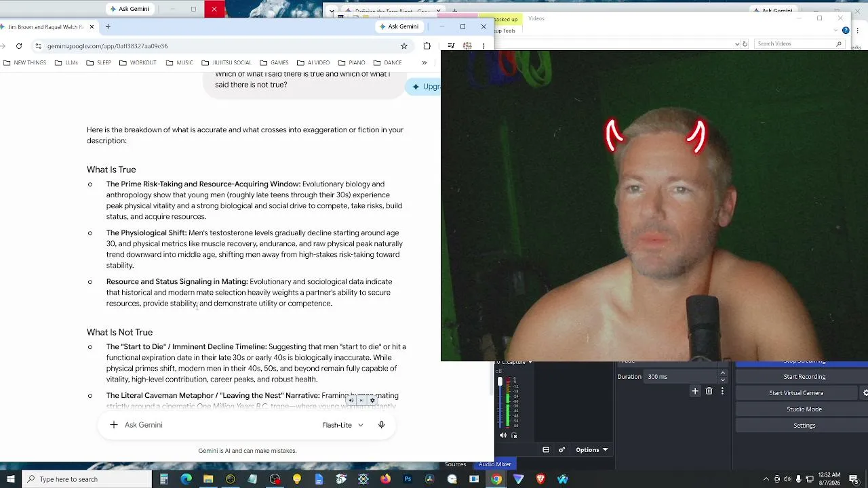Screen dimensions: 868x488
Task: Open the LLMs bookmark folder
Action: point(66,63)
